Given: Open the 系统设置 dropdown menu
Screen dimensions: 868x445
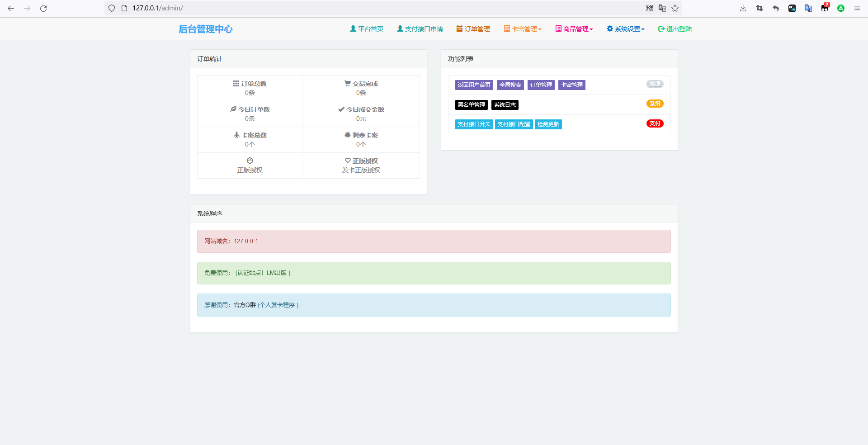Looking at the screenshot, I should [626, 29].
